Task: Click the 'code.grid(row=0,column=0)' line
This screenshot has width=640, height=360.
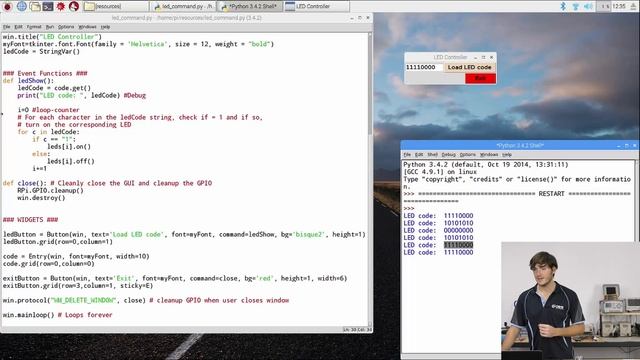Action: [x=49, y=264]
